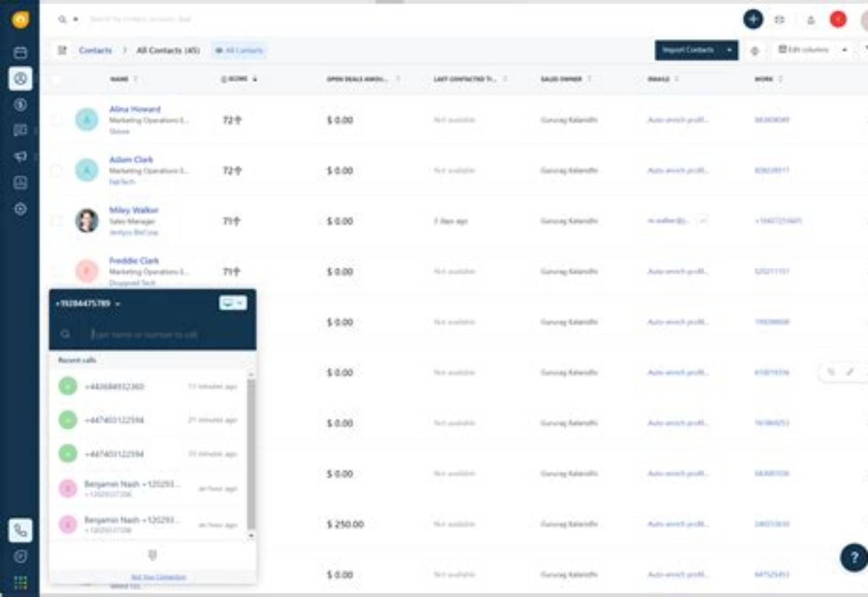Open the audio device dropdown in dialer
This screenshot has width=868, height=597.
point(233,303)
